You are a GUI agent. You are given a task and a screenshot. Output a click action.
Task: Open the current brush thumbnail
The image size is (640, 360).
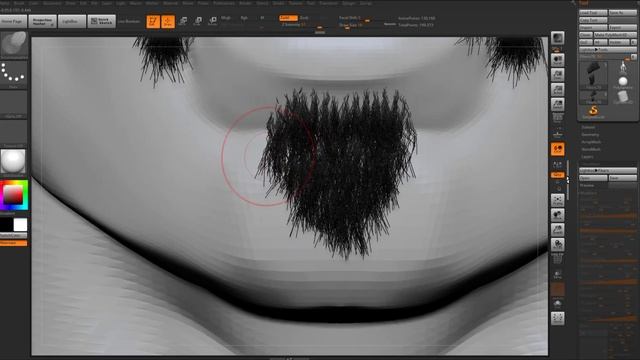tap(14, 45)
